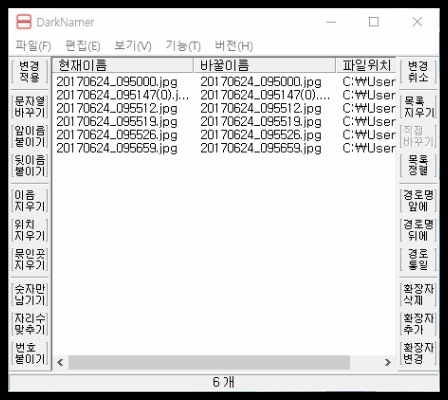Image resolution: width=448 pixels, height=400 pixels.
Task: Click new name cell 20170624_095526.jpg
Action: click(x=261, y=135)
